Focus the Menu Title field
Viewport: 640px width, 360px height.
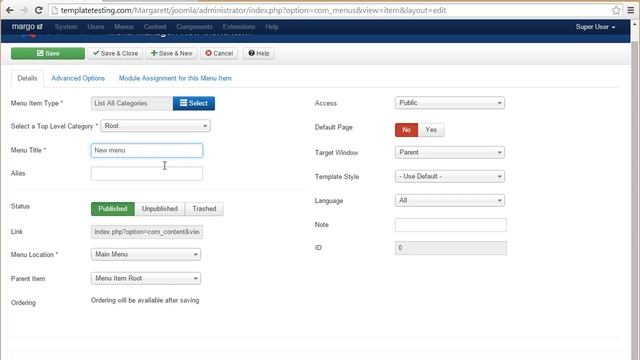point(147,150)
